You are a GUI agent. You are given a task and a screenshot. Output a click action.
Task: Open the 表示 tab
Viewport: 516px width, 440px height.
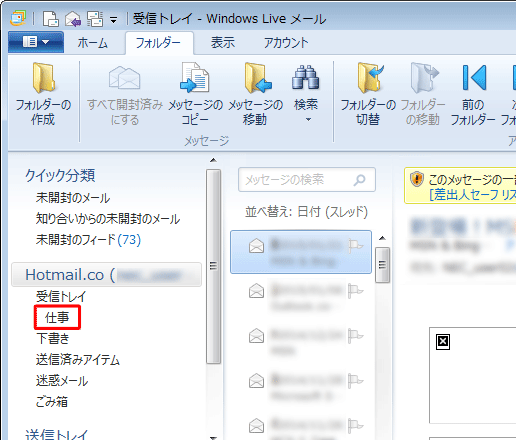tap(223, 43)
